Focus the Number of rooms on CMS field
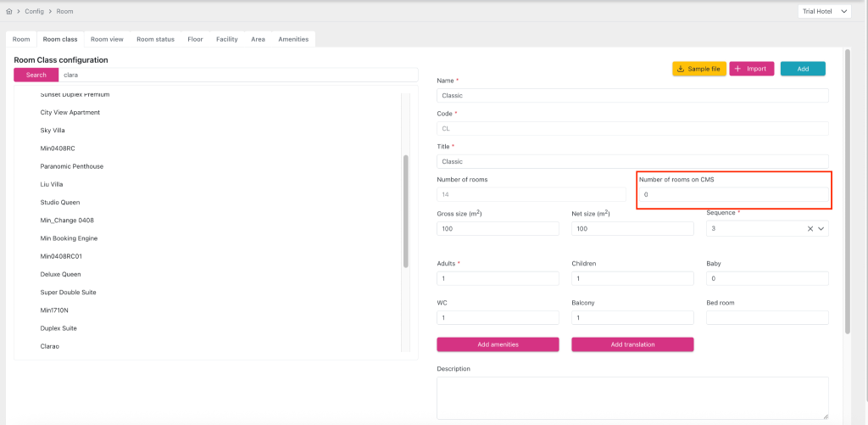 (733, 194)
